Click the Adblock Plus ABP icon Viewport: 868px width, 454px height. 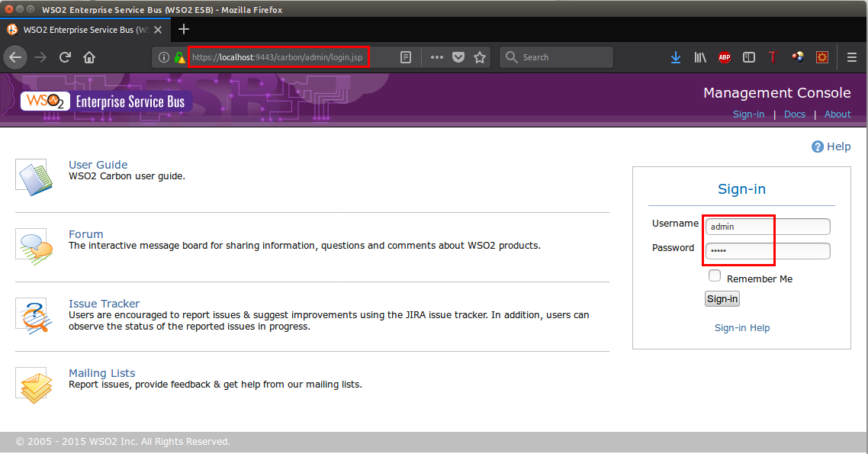click(724, 57)
